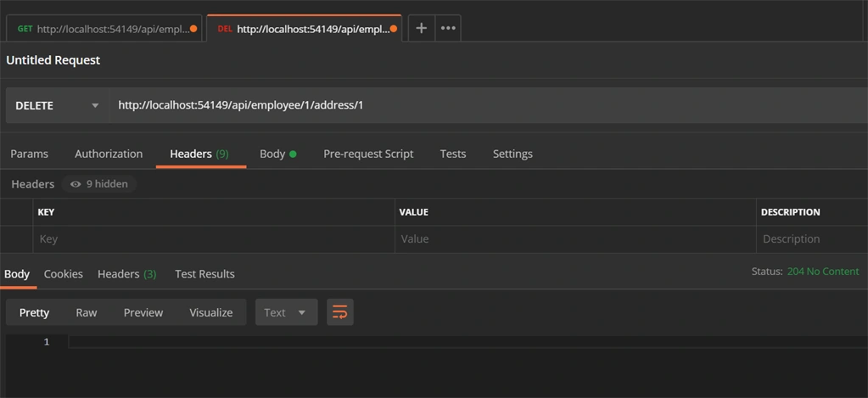Click the header Description input cell
868x398 pixels.
[812, 239]
